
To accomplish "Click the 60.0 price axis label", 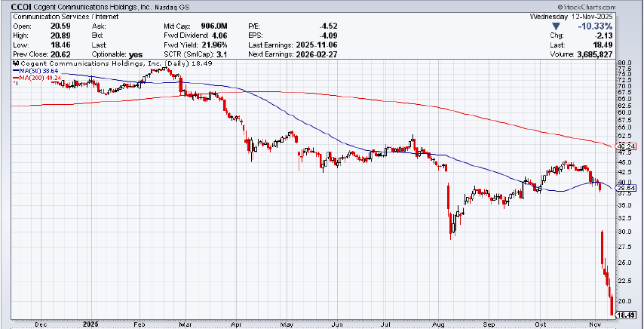I will 623,112.
